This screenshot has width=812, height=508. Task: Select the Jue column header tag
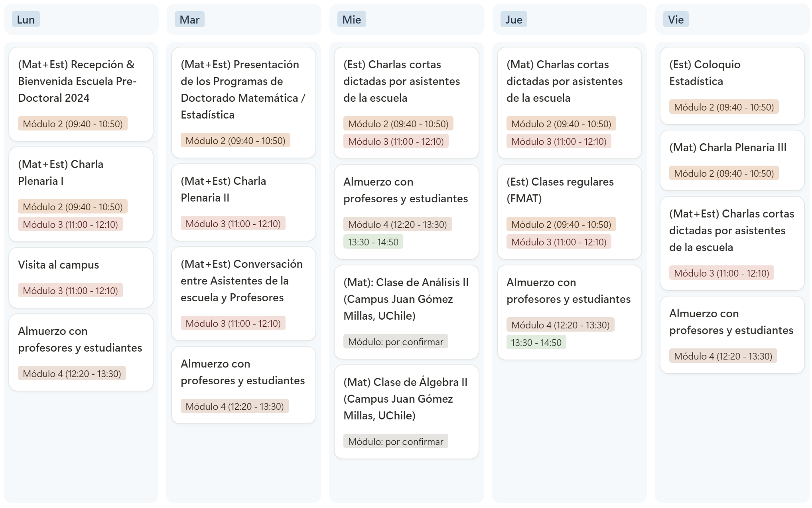tap(514, 20)
